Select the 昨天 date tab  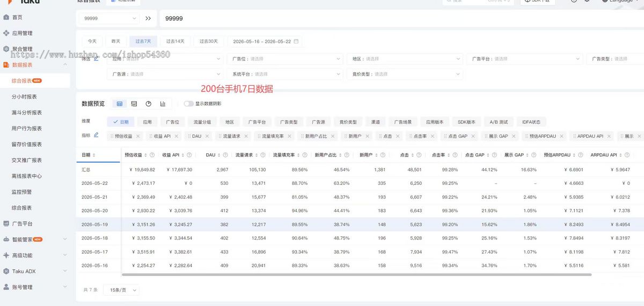116,41
